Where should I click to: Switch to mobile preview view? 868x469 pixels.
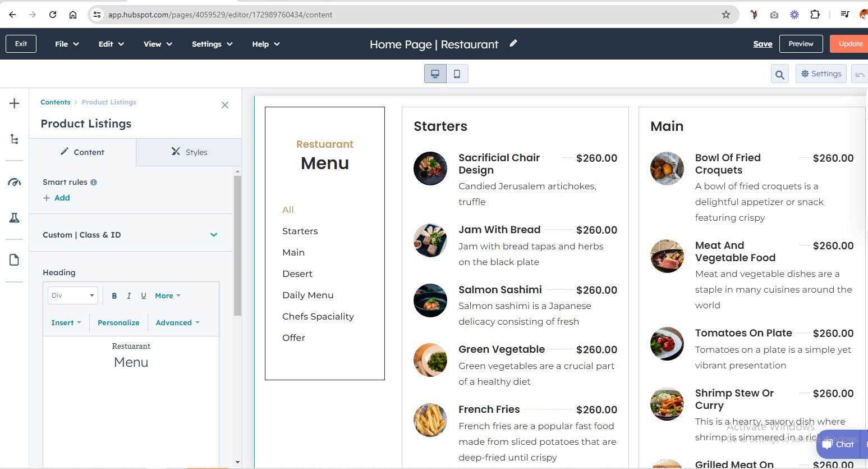click(x=457, y=74)
